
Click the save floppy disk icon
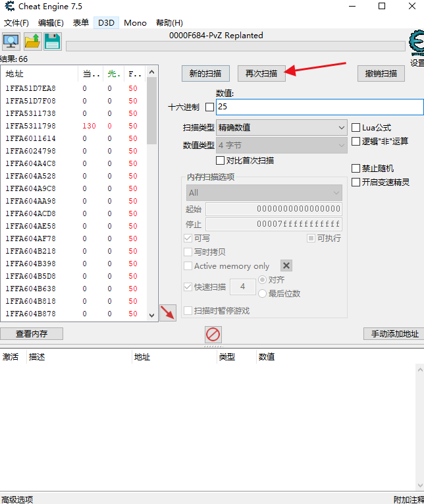click(x=53, y=42)
